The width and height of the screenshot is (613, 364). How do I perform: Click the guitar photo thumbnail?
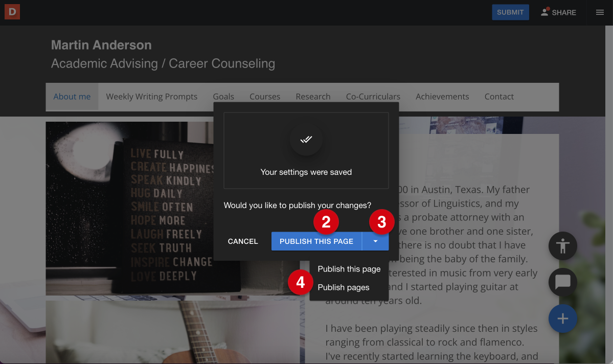pos(172,332)
